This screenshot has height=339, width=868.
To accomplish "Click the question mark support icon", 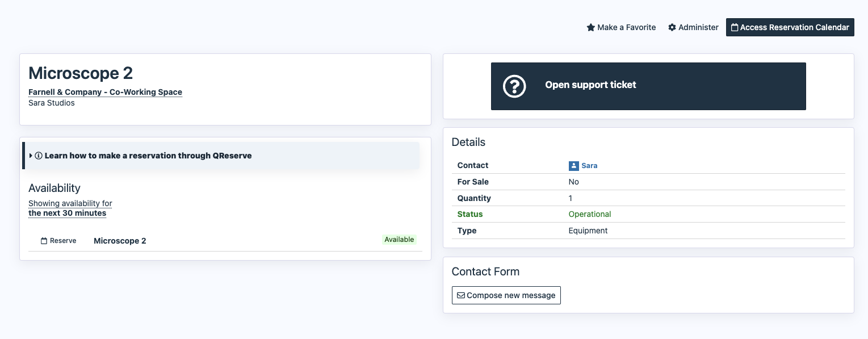I will pos(514,86).
